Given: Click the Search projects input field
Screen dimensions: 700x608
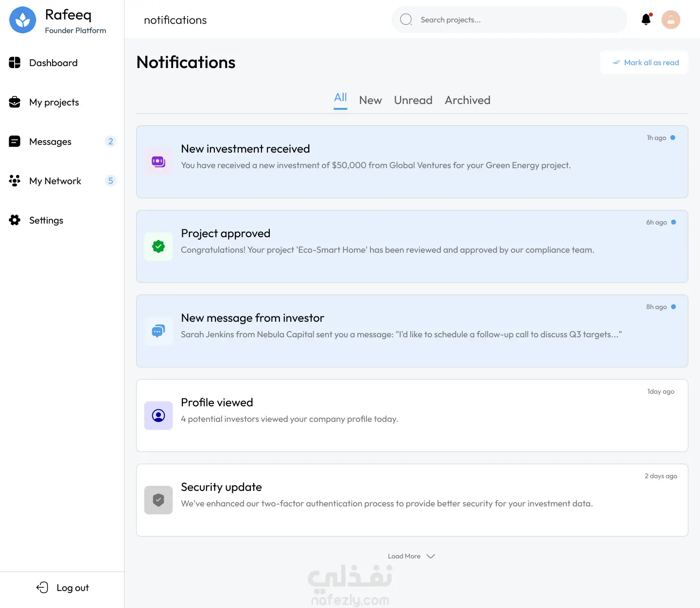Looking at the screenshot, I should click(509, 20).
